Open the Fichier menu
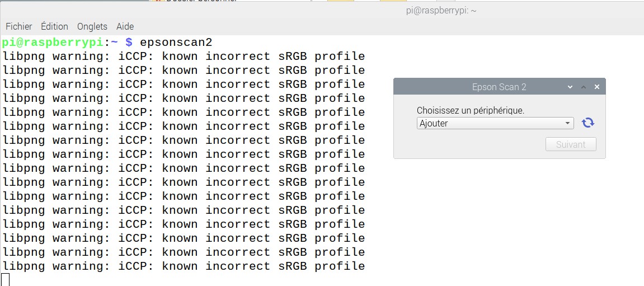 (19, 26)
